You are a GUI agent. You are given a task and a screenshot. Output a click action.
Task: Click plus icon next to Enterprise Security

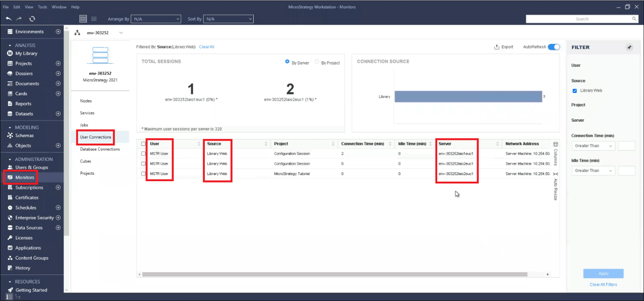point(58,218)
